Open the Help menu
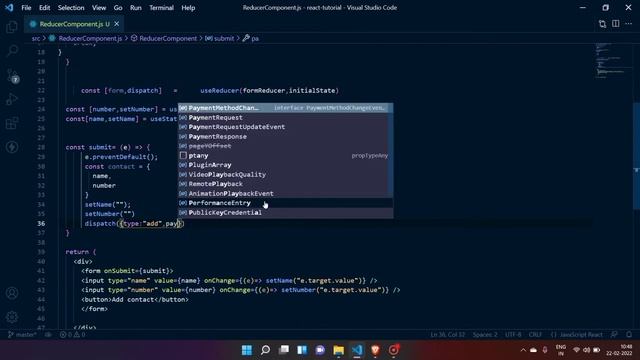The width and height of the screenshot is (640, 360). (x=188, y=8)
